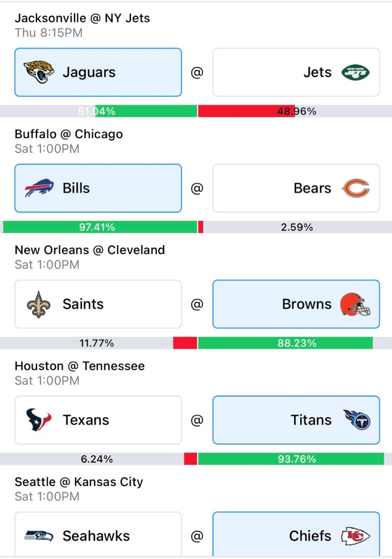Click the New York Jets logo

pos(355,72)
